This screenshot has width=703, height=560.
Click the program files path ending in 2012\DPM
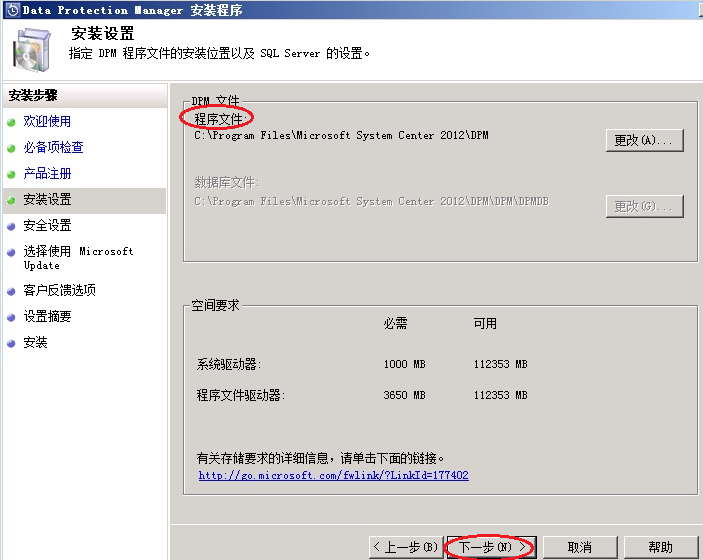341,135
